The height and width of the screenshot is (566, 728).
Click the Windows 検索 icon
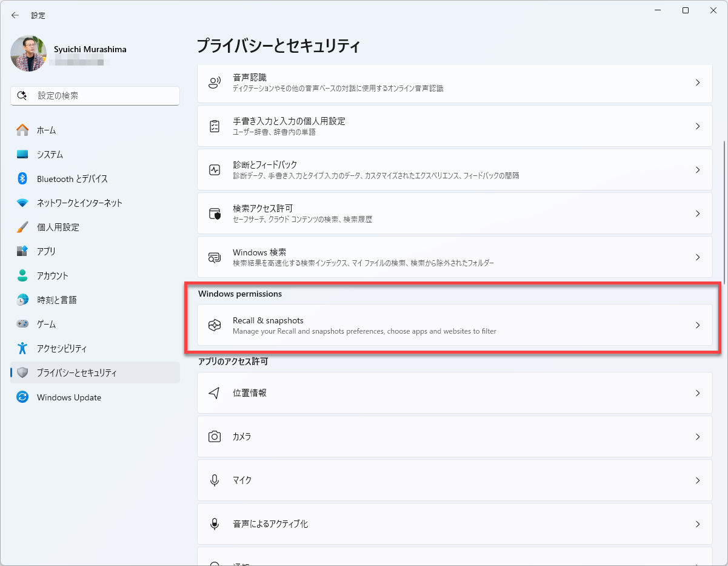pyautogui.click(x=215, y=257)
